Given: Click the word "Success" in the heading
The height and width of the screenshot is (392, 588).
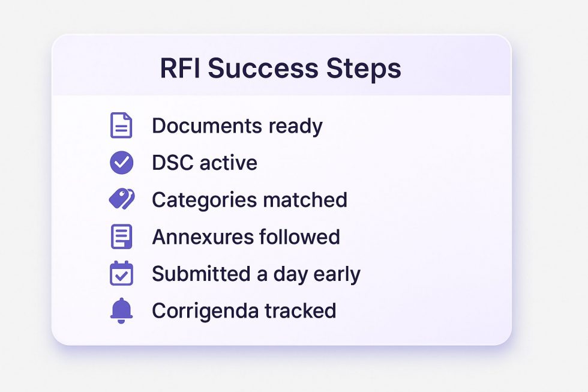Looking at the screenshot, I should click(263, 69).
